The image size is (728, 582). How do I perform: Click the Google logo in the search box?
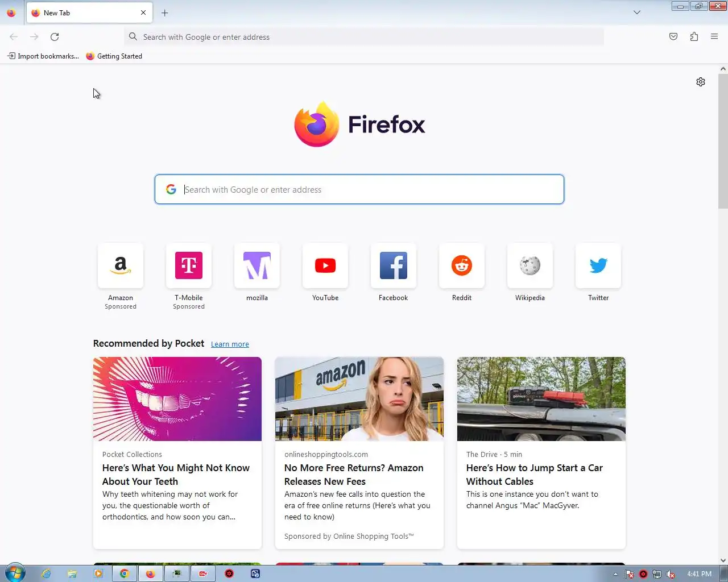tap(171, 189)
